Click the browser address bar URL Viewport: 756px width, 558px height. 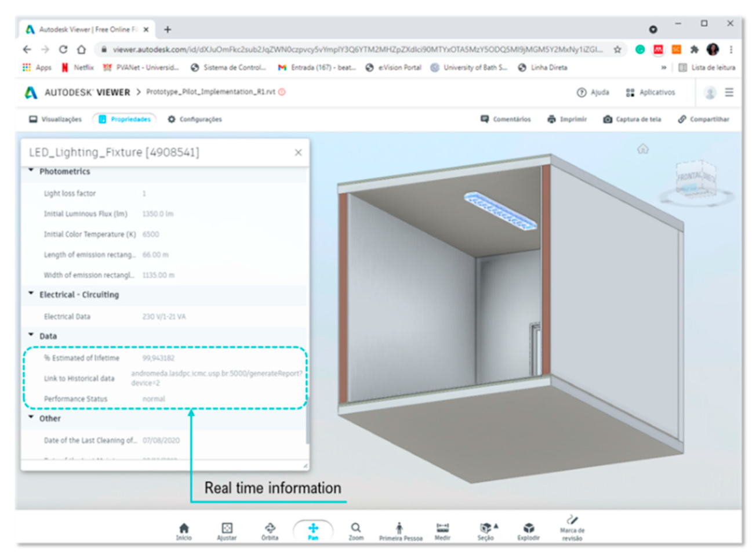point(357,50)
